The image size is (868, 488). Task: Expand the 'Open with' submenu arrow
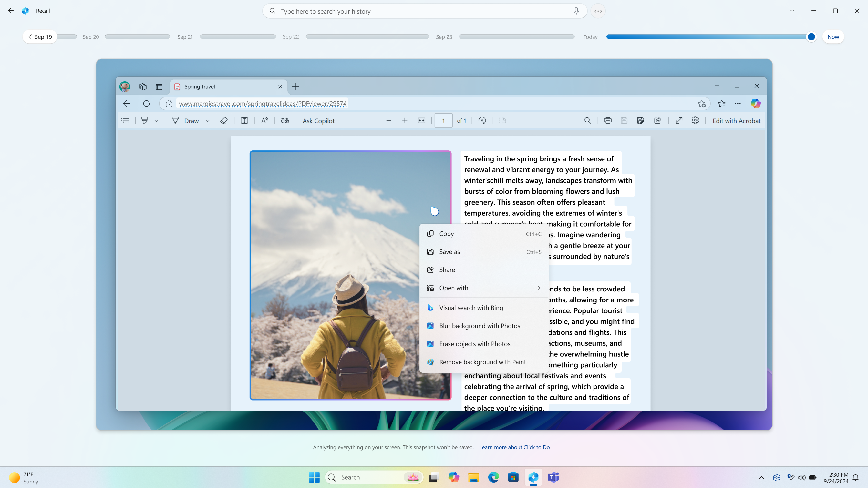(538, 288)
